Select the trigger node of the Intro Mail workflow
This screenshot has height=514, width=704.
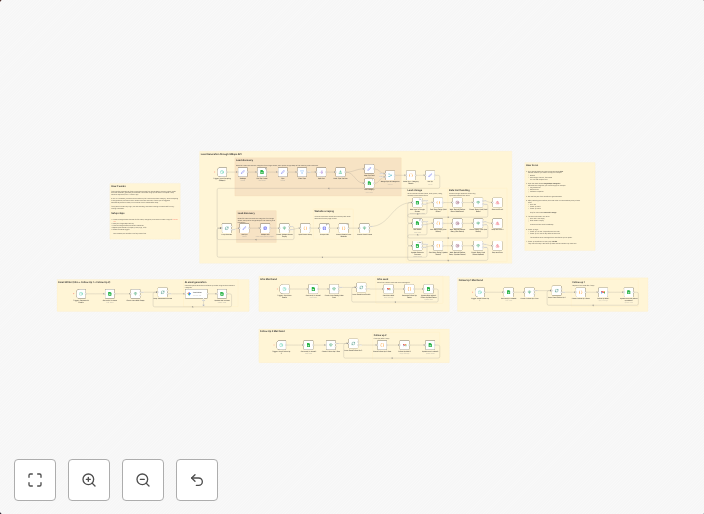point(284,289)
